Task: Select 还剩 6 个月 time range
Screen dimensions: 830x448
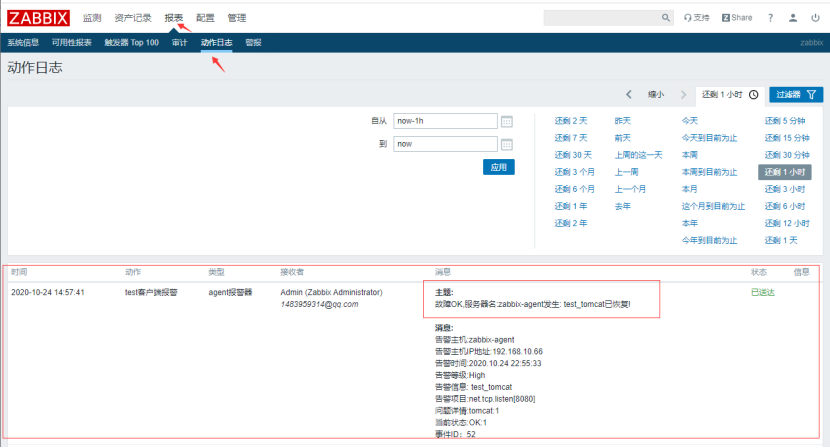Action: pos(574,189)
